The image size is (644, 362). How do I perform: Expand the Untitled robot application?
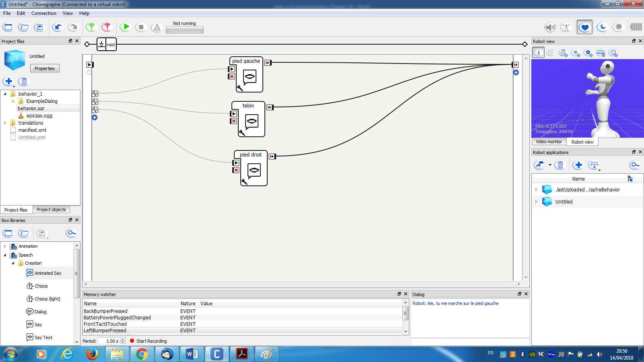click(536, 202)
